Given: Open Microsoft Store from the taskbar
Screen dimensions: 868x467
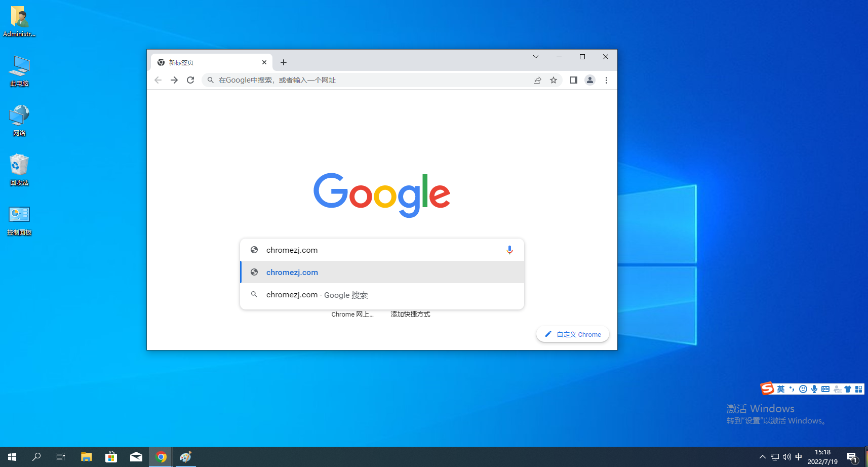Looking at the screenshot, I should pos(111,457).
